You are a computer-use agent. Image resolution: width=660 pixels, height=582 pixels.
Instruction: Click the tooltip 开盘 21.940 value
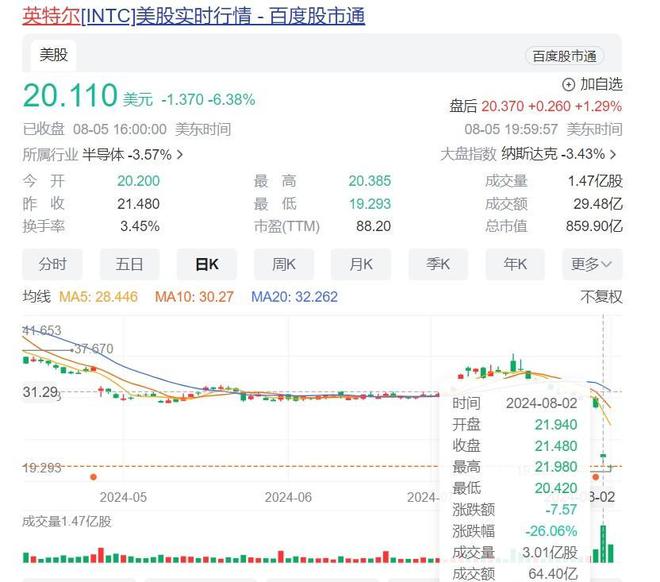(556, 425)
